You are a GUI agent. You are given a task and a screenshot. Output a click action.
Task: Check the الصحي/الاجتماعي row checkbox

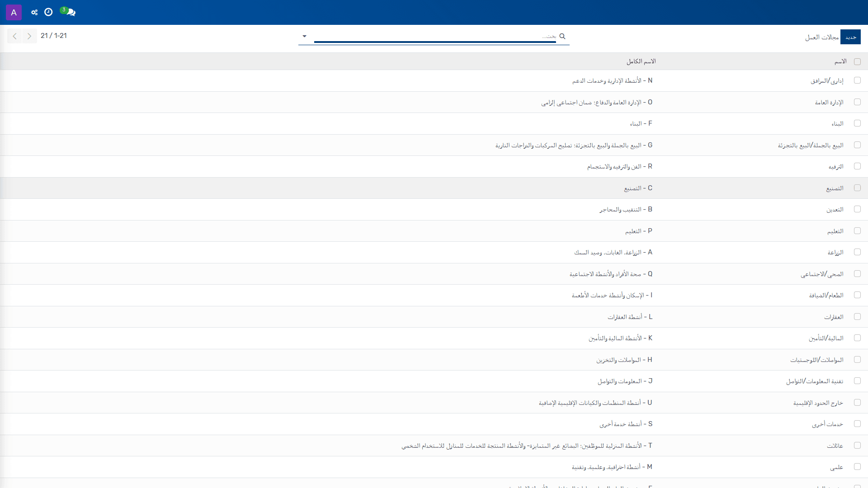857,274
